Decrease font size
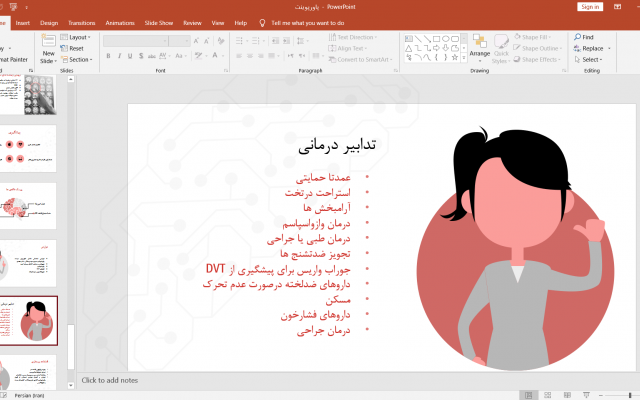This screenshot has height=400, width=640. pyautogui.click(x=207, y=41)
